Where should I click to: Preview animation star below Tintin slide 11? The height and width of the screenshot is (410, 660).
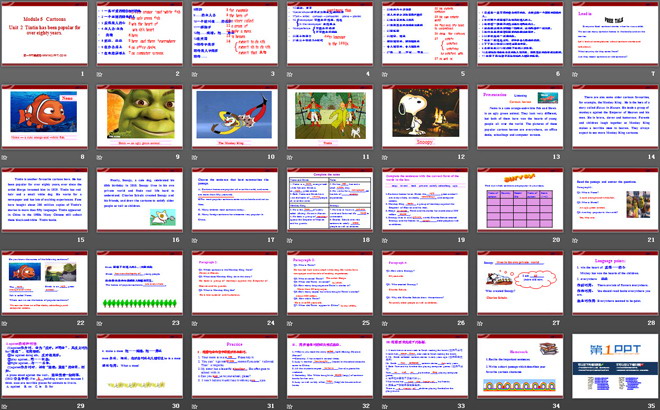point(290,157)
